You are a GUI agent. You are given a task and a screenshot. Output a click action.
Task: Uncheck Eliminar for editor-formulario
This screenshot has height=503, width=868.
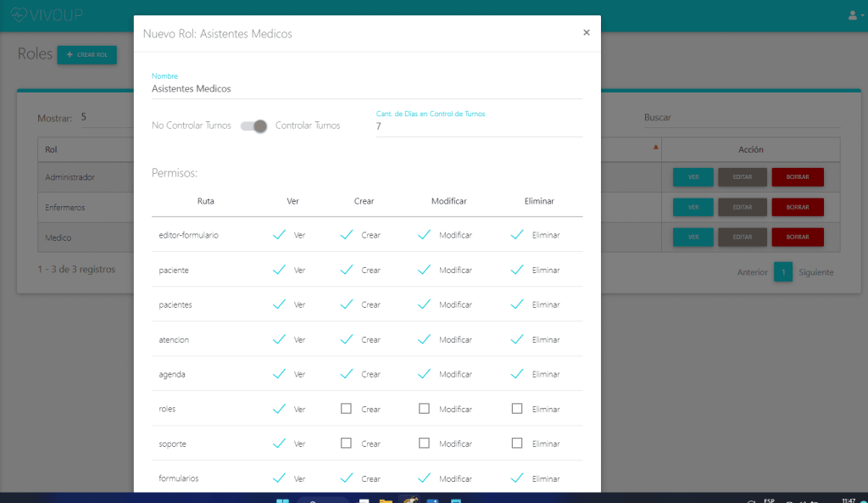pyautogui.click(x=517, y=235)
